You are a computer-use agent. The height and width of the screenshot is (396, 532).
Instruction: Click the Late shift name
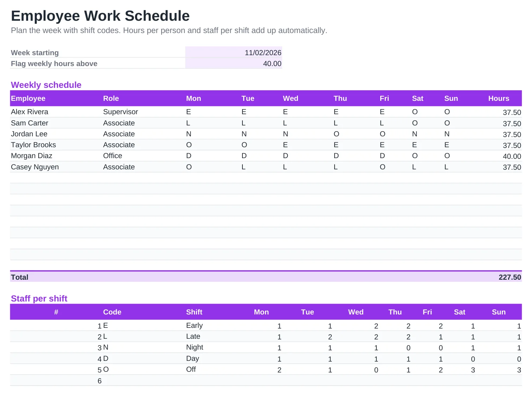click(x=193, y=336)
